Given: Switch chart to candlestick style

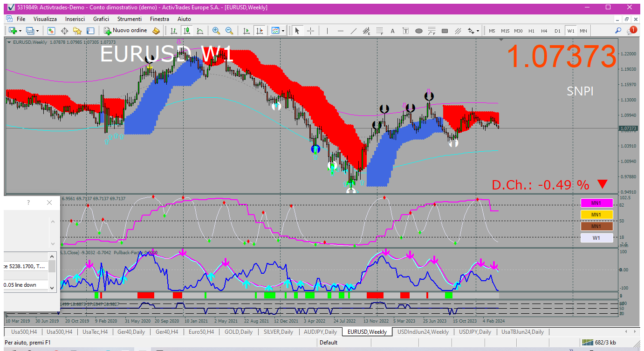Looking at the screenshot, I should [x=187, y=31].
